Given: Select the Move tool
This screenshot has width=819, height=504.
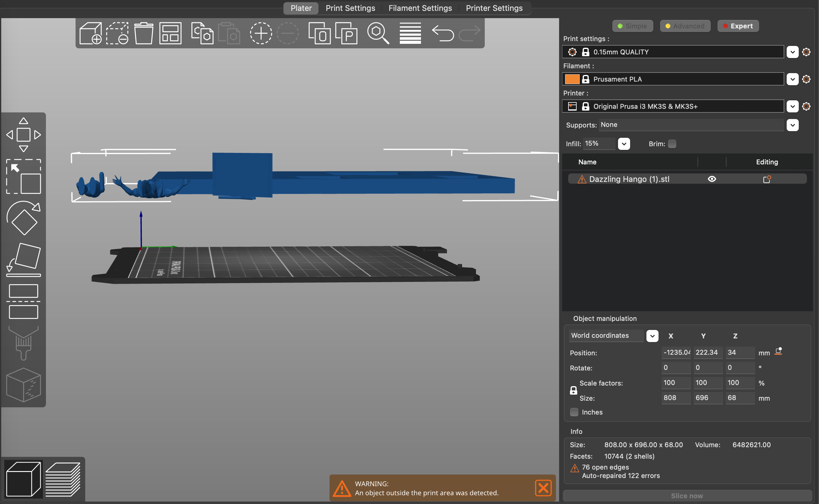Looking at the screenshot, I should tap(23, 134).
